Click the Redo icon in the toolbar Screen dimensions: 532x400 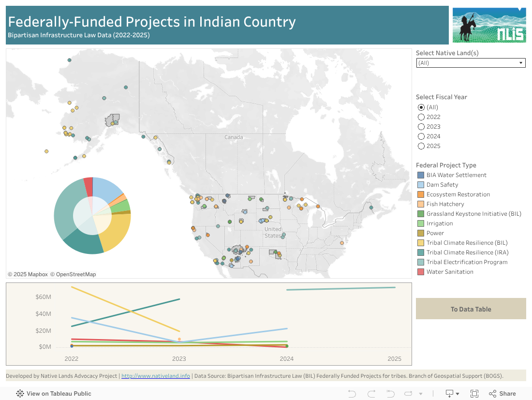point(371,394)
